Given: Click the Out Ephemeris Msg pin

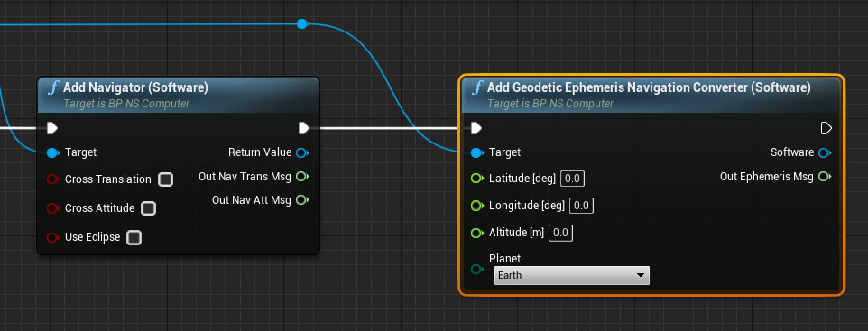Looking at the screenshot, I should pyautogui.click(x=825, y=177).
